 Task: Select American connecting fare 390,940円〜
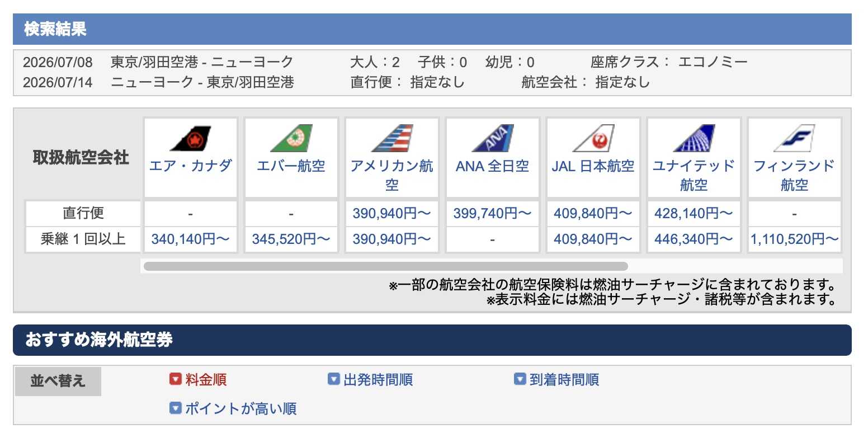(391, 239)
